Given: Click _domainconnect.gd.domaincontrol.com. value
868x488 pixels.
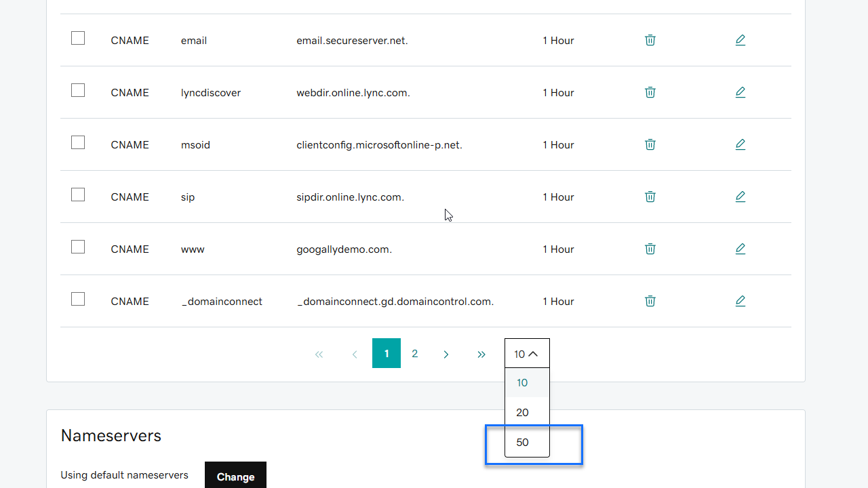Looking at the screenshot, I should (395, 302).
